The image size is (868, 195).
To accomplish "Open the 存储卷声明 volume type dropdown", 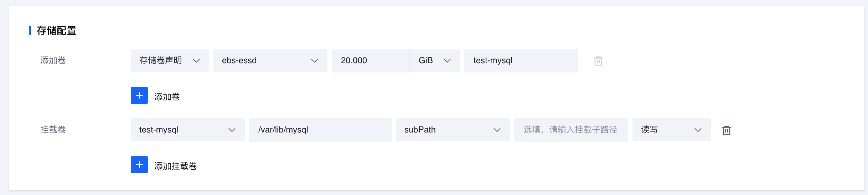I will (170, 60).
